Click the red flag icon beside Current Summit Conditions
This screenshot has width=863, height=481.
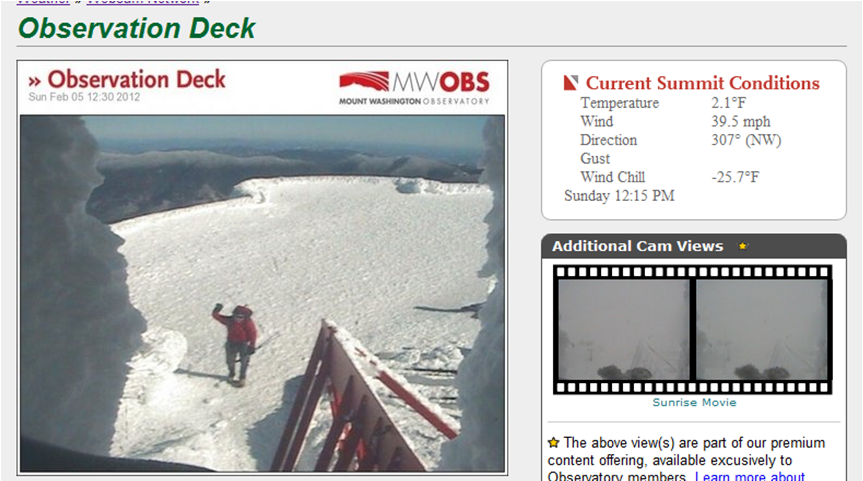coord(571,83)
